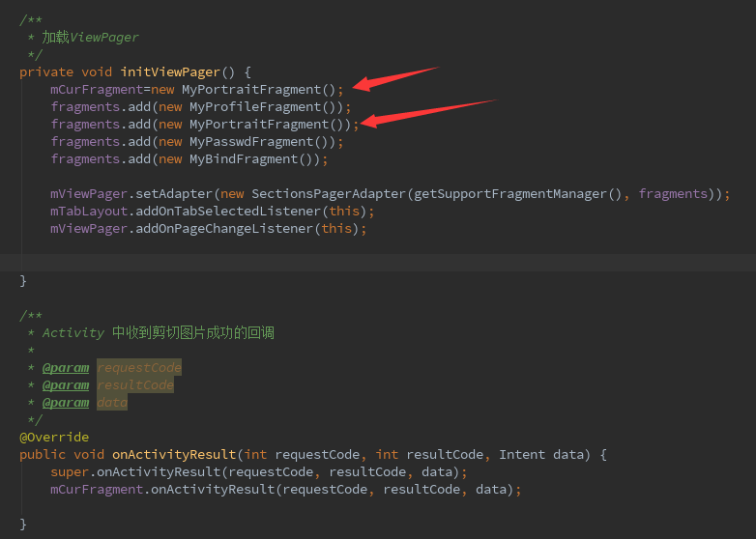Click void keyword before initViewPager
The height and width of the screenshot is (539, 756).
pyautogui.click(x=97, y=72)
